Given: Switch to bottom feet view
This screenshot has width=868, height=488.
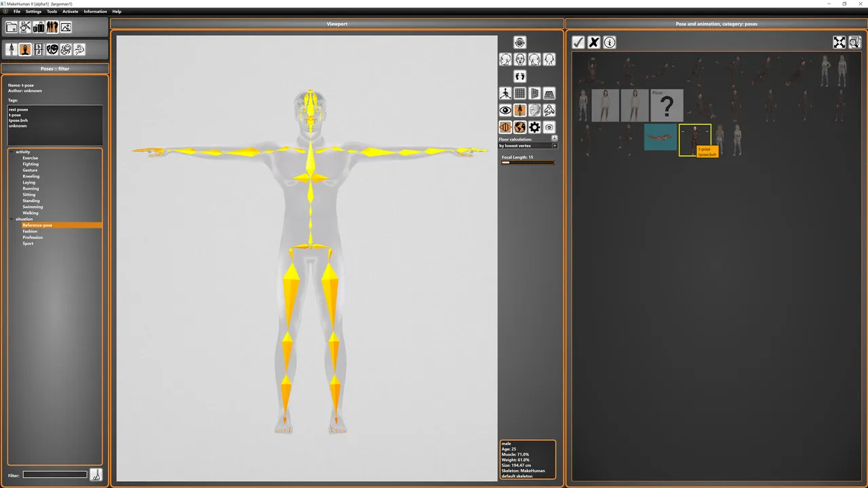Looking at the screenshot, I should click(x=519, y=77).
